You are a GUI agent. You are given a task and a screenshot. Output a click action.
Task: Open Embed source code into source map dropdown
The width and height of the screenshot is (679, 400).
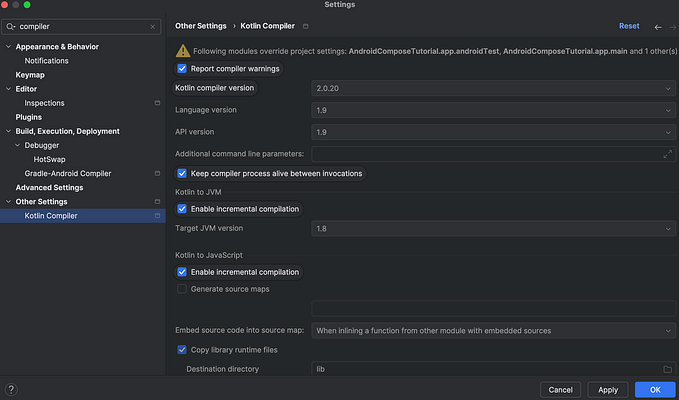click(x=493, y=330)
